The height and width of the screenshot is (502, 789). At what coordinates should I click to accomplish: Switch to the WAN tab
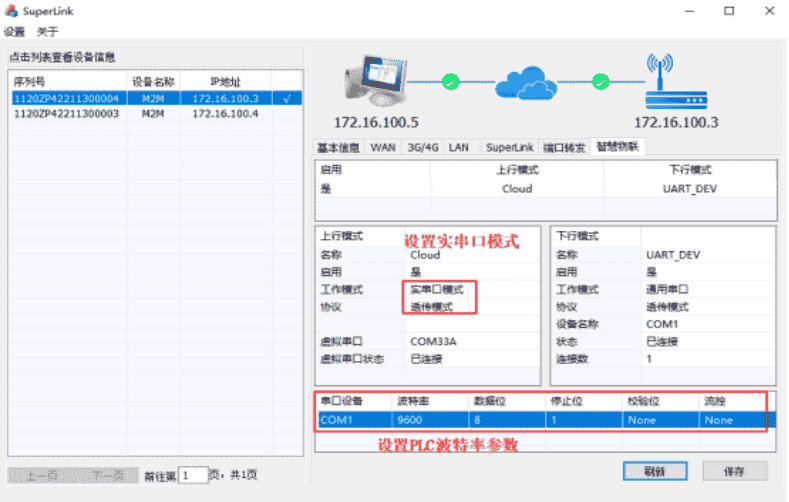coord(383,147)
